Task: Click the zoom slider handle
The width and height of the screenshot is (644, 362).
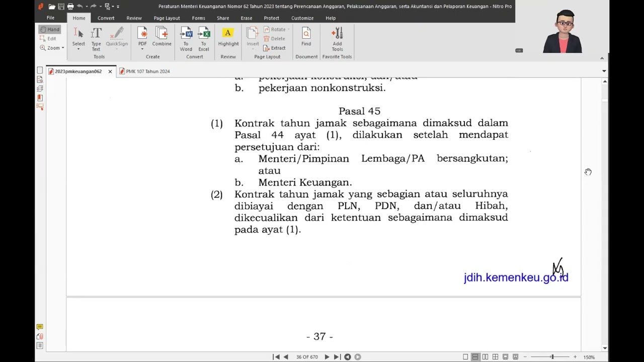Action: [x=552, y=357]
